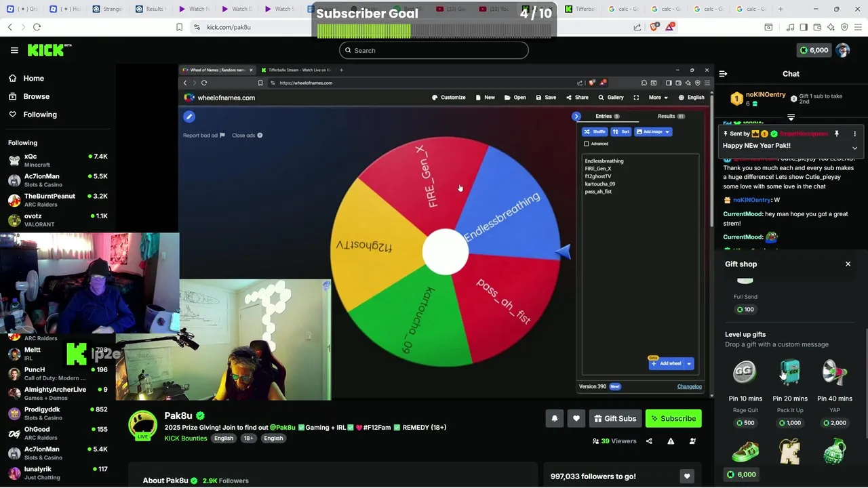Click heart on followers goal card

click(x=687, y=476)
